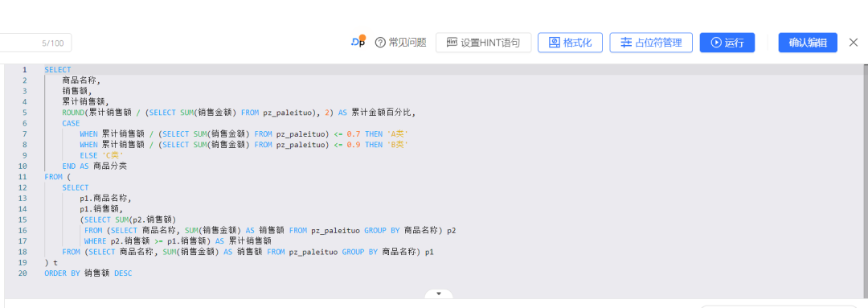The height and width of the screenshot is (308, 868).
Task: Click p1 alias on line 18
Action: click(429, 252)
